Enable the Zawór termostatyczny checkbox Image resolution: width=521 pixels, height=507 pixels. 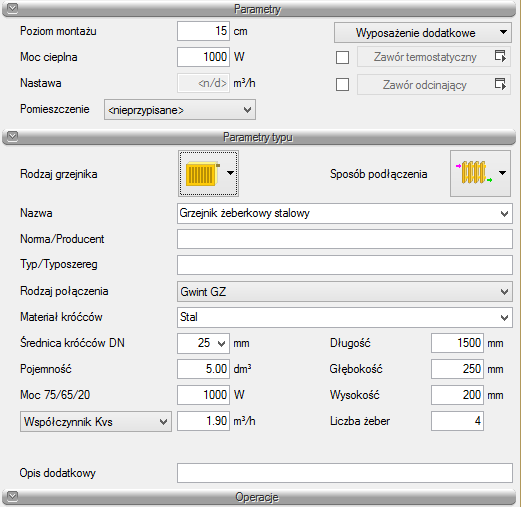coord(342,57)
